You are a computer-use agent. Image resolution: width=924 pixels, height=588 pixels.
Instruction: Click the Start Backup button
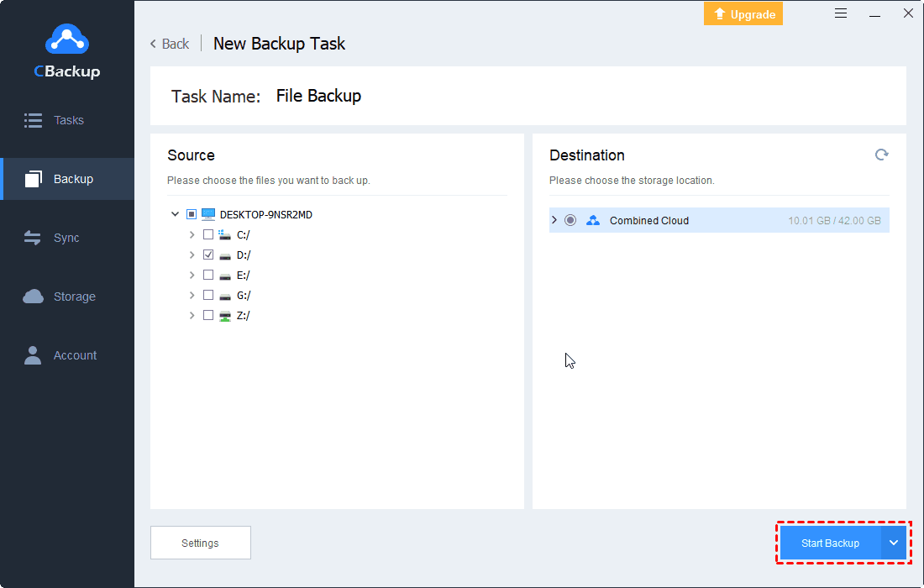tap(830, 543)
